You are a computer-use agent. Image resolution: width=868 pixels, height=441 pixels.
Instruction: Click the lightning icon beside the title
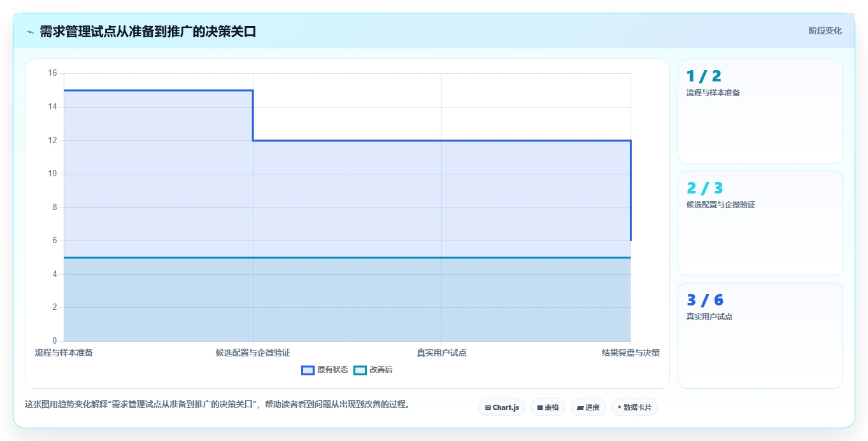coord(30,32)
